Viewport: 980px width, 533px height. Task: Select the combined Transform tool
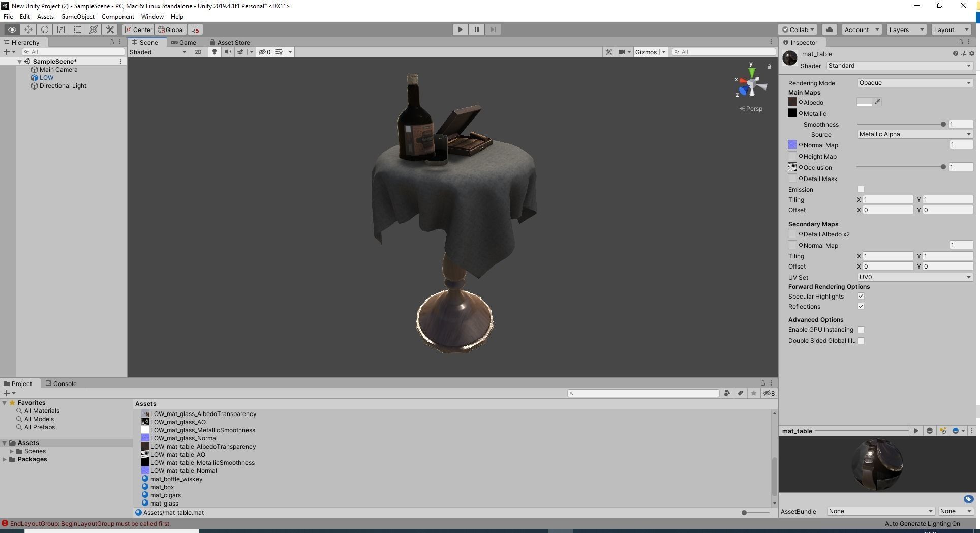click(x=94, y=29)
